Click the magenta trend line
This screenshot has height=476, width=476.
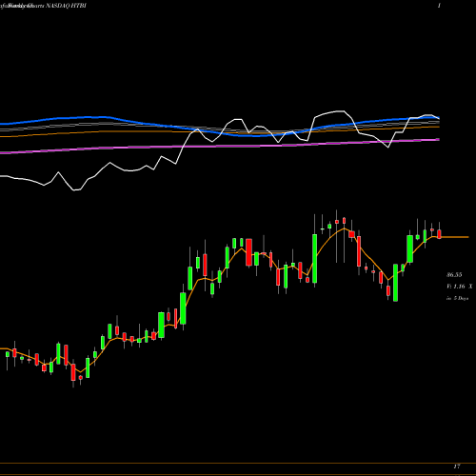coord(220,147)
